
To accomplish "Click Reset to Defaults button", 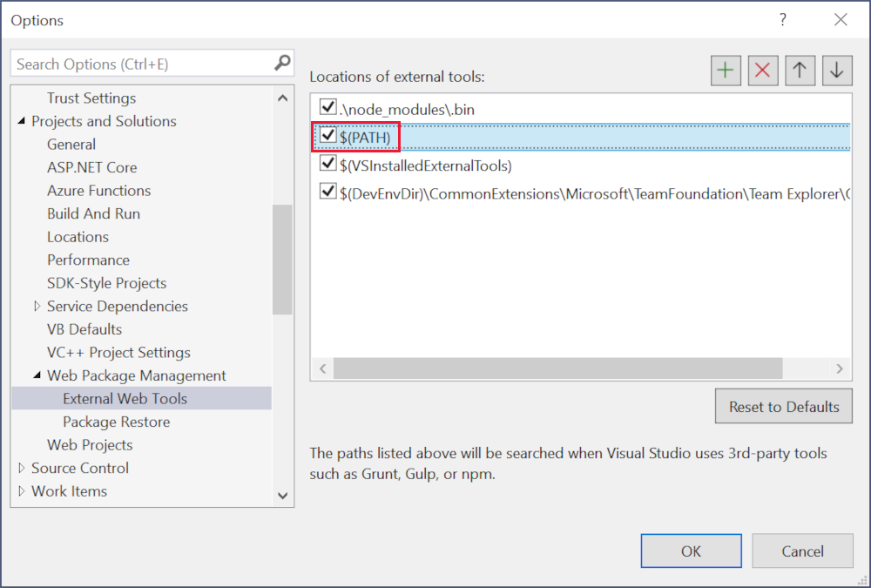I will [x=784, y=406].
